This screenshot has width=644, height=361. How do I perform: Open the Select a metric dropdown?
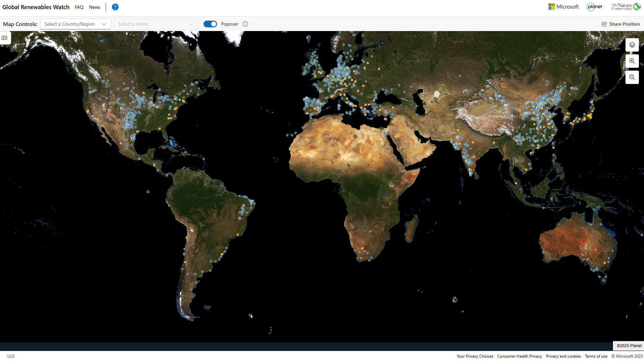(x=156, y=24)
